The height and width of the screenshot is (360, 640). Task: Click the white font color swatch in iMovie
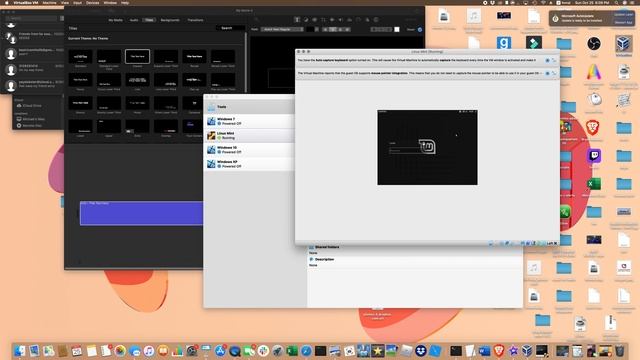click(x=397, y=29)
